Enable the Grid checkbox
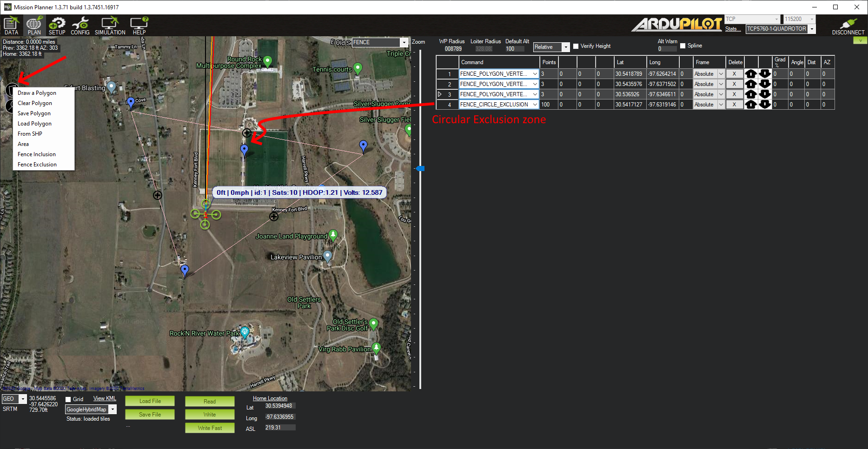Screen dimensions: 868x449 click(68, 399)
